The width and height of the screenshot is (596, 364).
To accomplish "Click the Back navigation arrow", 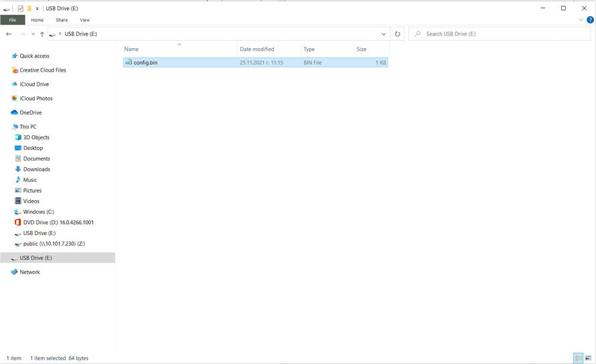I will pyautogui.click(x=9, y=34).
